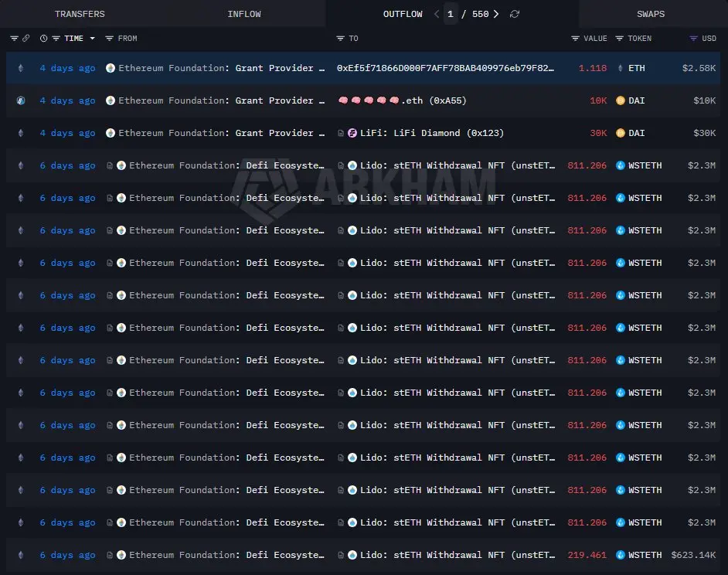This screenshot has width=728, height=575.
Task: Toggle the clock time-format icon
Action: tap(43, 39)
